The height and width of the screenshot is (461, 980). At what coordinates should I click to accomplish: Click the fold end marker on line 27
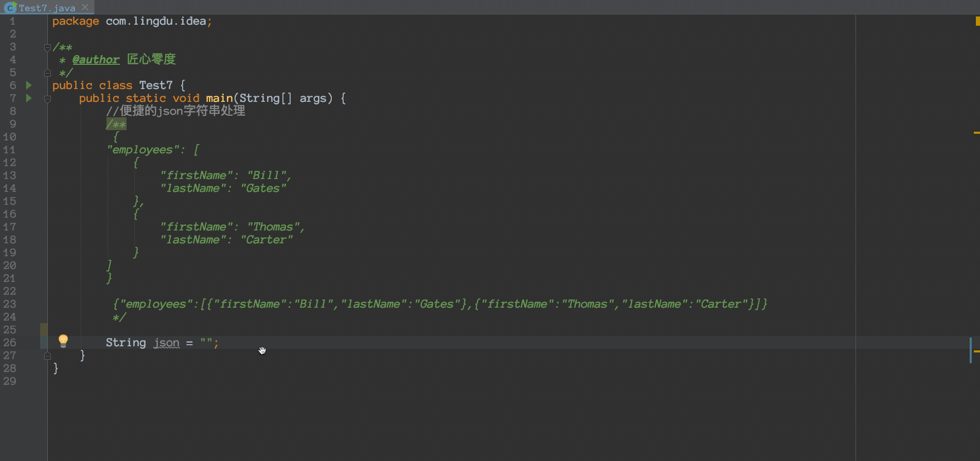tap(47, 356)
